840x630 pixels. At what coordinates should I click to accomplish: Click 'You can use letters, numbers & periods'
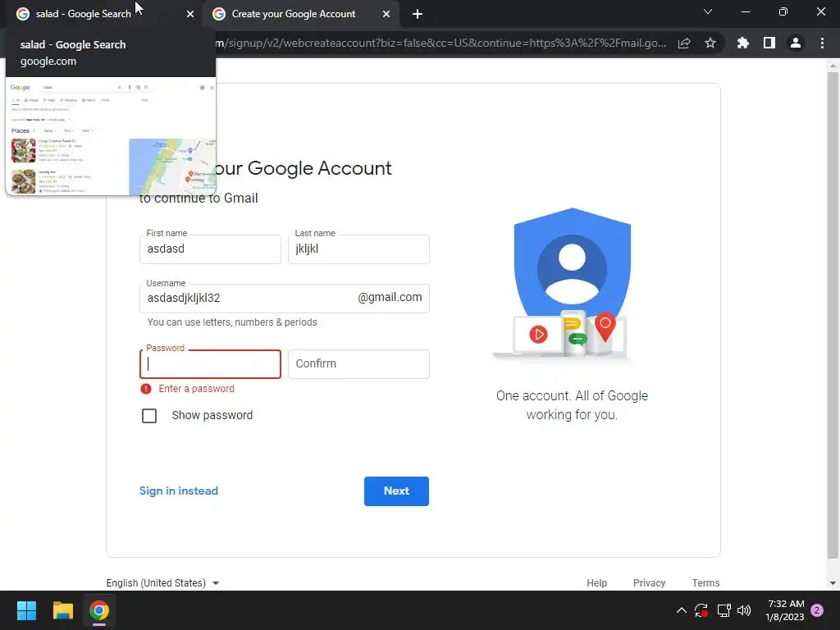pyautogui.click(x=232, y=322)
